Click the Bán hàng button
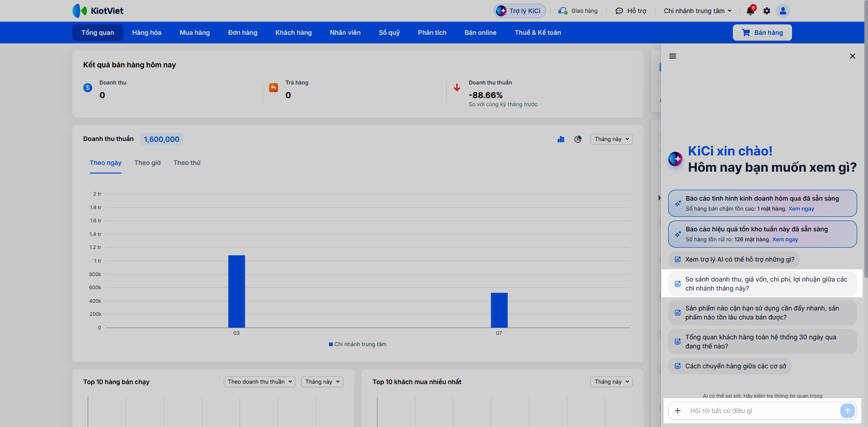Image resolution: width=868 pixels, height=427 pixels. [762, 33]
